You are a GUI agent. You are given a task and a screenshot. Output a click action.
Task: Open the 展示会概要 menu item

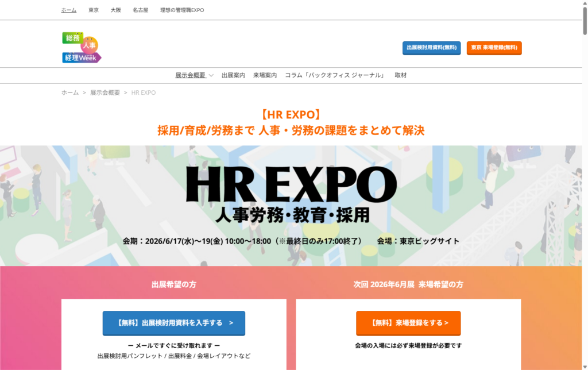coord(190,75)
